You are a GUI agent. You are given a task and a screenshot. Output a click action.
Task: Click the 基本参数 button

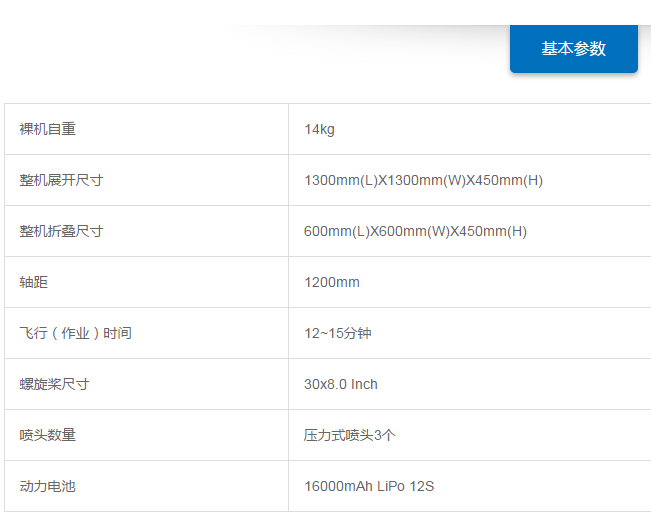click(573, 48)
